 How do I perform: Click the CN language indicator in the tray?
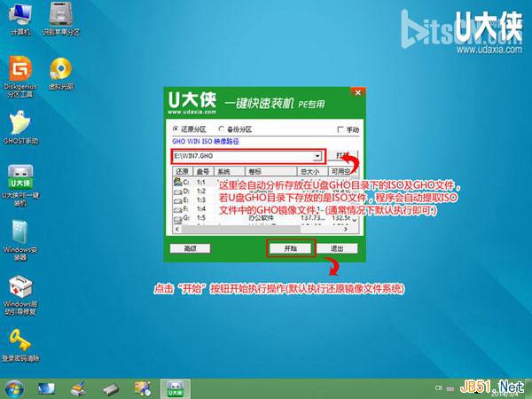(438, 387)
